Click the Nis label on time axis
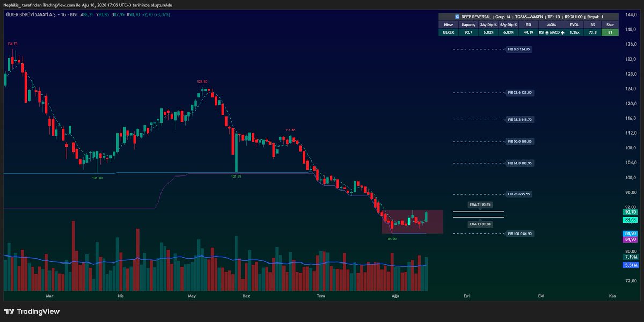This screenshot has height=322, width=644. click(x=120, y=296)
